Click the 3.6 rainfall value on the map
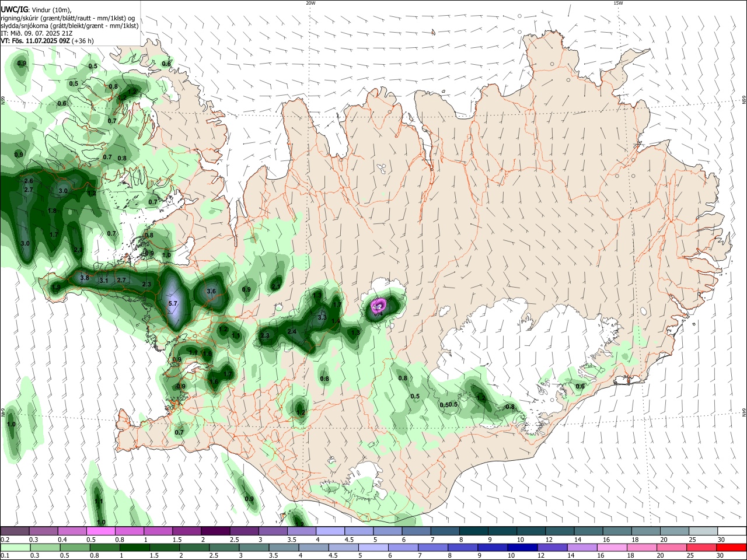Screen dimensions: 747x560 coord(211,291)
